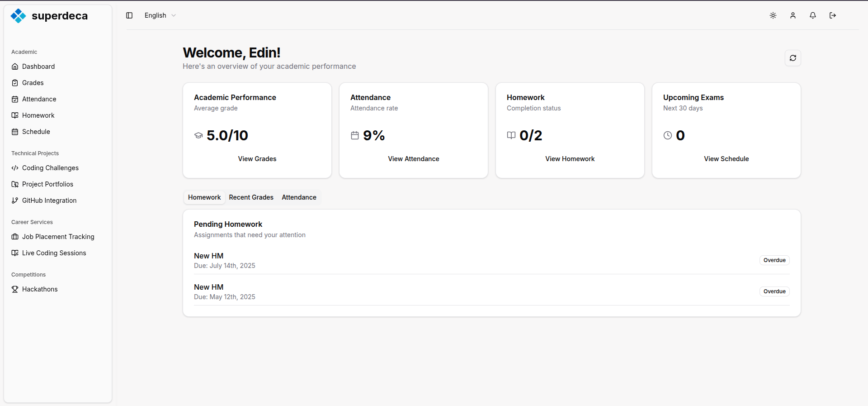This screenshot has width=868, height=406.
Task: Open the user profile icon
Action: coord(793,15)
